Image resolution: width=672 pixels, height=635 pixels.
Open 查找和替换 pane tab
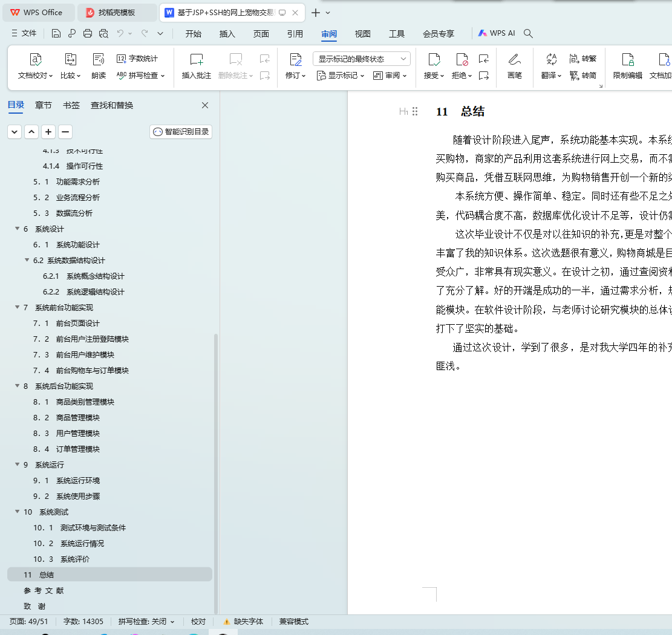click(112, 105)
